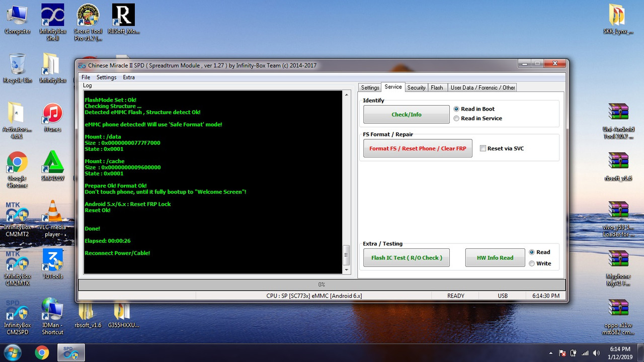Click Format FS / Reset Phone / Clear FRP
644x362 pixels.
tap(418, 148)
